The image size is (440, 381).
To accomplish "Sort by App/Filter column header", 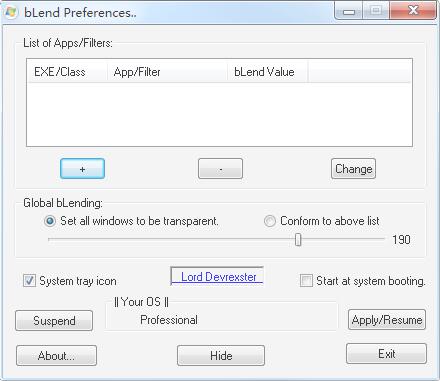I will point(167,72).
